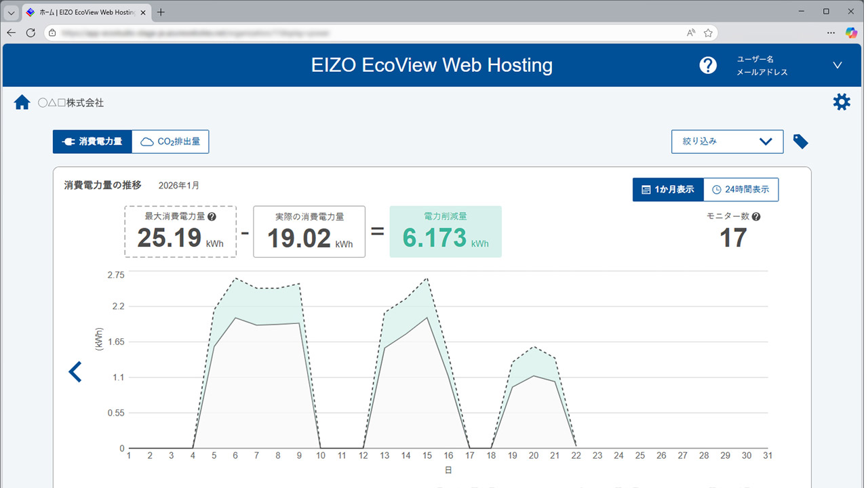Open the user account chevron menu
Image resolution: width=868 pixels, height=488 pixels.
coord(837,64)
